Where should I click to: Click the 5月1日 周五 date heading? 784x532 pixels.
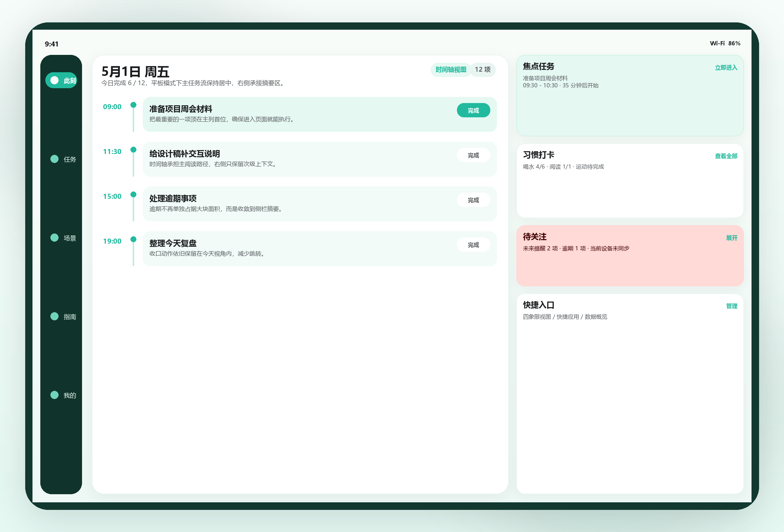[x=135, y=71]
